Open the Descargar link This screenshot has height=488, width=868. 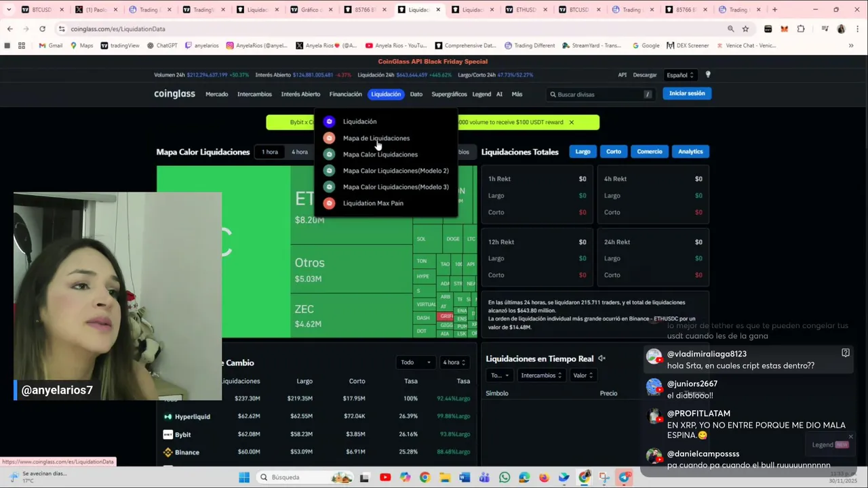(x=645, y=75)
